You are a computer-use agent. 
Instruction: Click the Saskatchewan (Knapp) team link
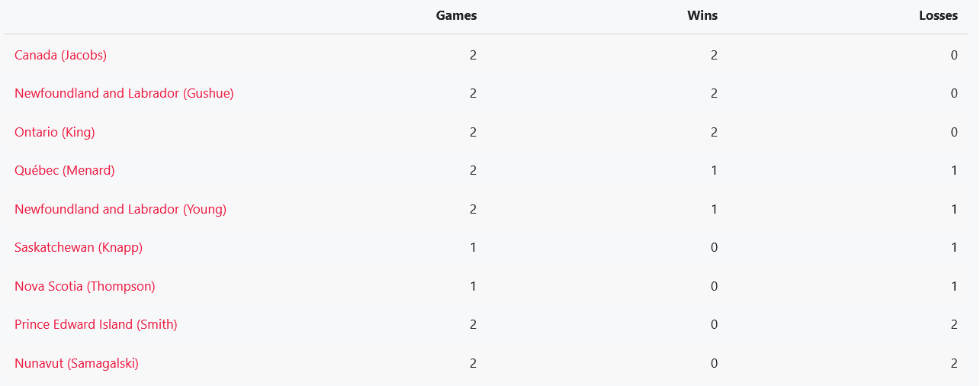(x=78, y=247)
